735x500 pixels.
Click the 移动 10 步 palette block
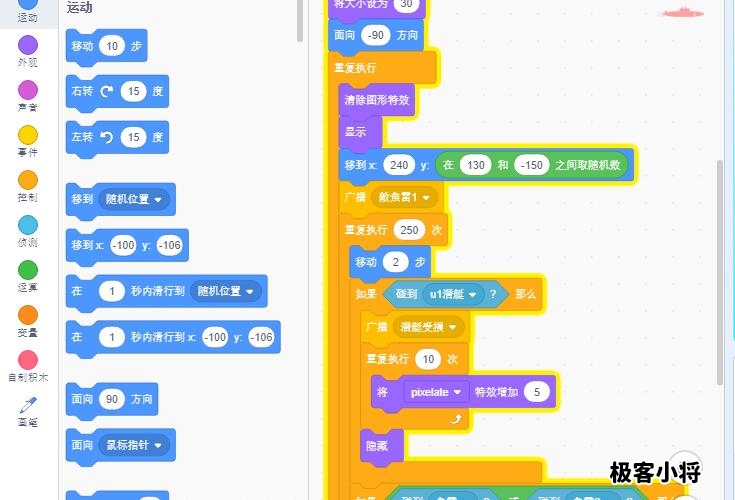[x=82, y=46]
